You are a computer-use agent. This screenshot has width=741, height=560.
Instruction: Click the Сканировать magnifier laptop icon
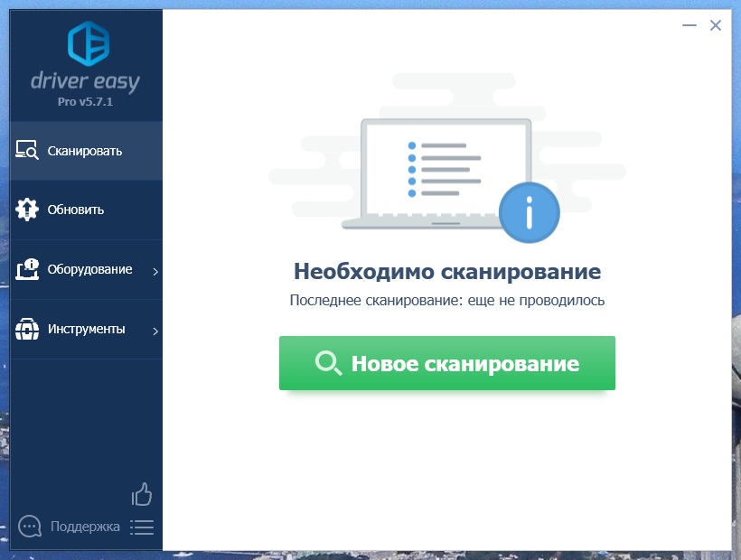tap(27, 151)
